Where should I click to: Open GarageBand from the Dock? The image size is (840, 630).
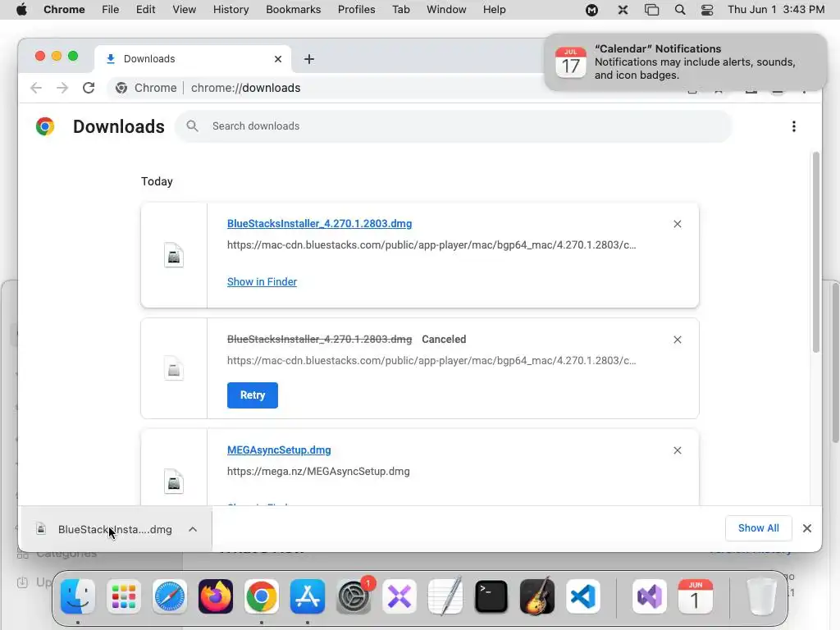click(x=537, y=596)
